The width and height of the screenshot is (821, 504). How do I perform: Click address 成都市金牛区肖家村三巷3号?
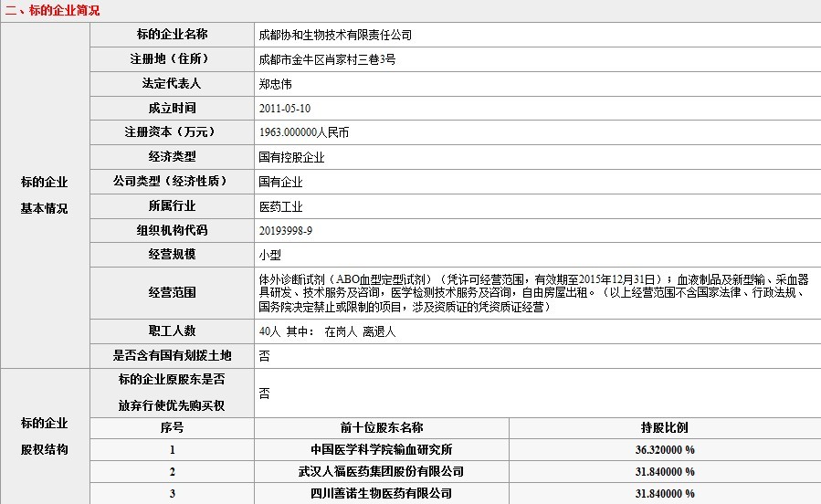(x=327, y=59)
